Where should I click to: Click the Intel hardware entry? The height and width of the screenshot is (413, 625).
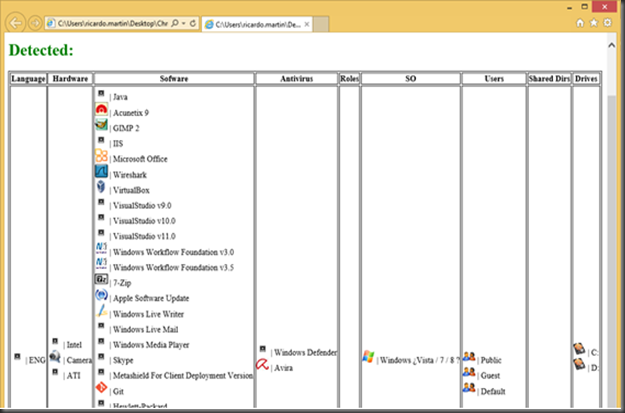pyautogui.click(x=74, y=345)
